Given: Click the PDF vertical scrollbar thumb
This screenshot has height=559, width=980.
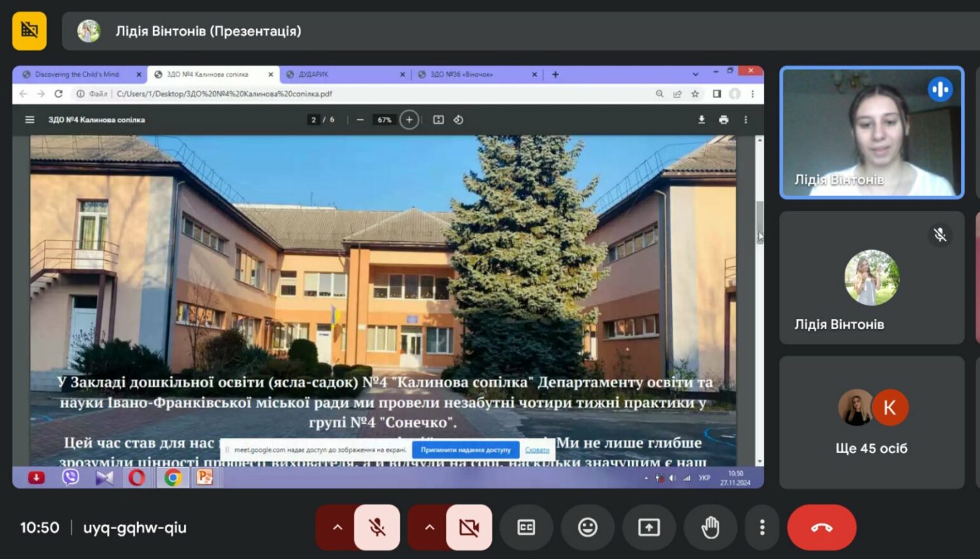Looking at the screenshot, I should point(759,218).
